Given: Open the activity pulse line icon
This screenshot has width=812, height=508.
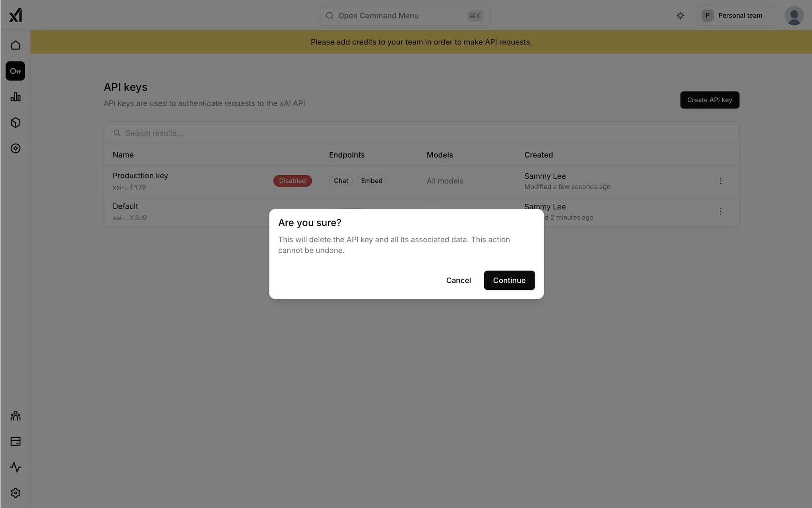Looking at the screenshot, I should [x=16, y=467].
